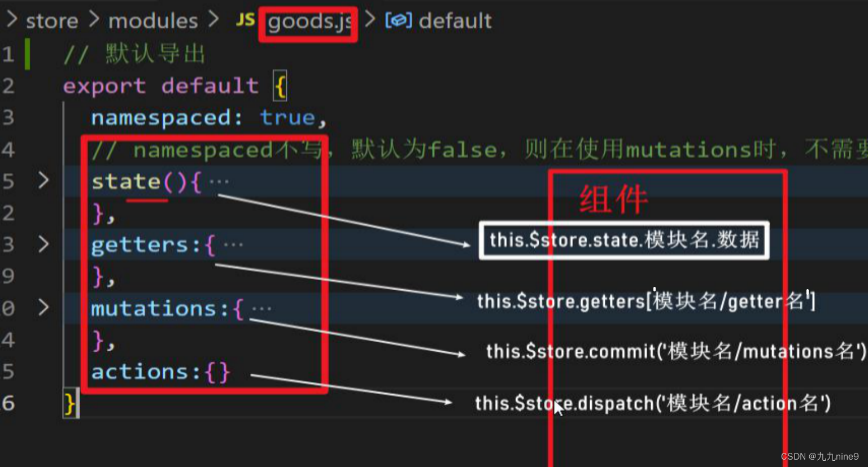Click the ellipsis after mutations:{

[x=261, y=309]
